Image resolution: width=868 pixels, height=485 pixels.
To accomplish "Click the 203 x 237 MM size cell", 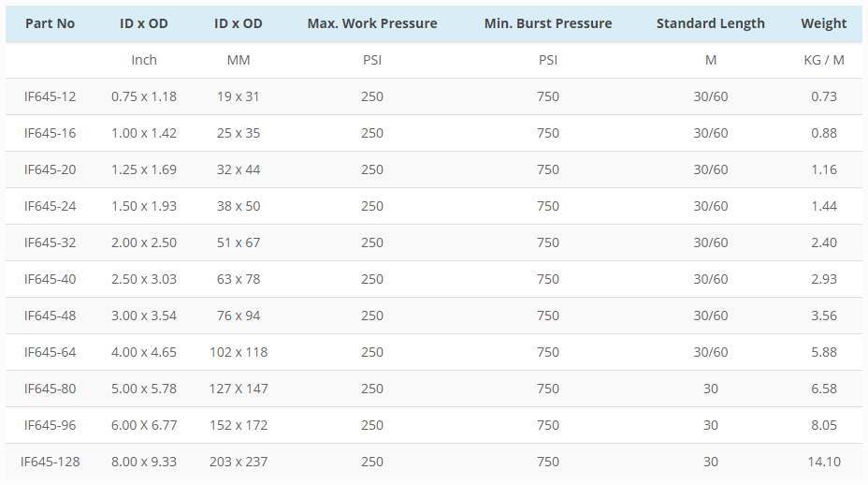I will tap(239, 462).
